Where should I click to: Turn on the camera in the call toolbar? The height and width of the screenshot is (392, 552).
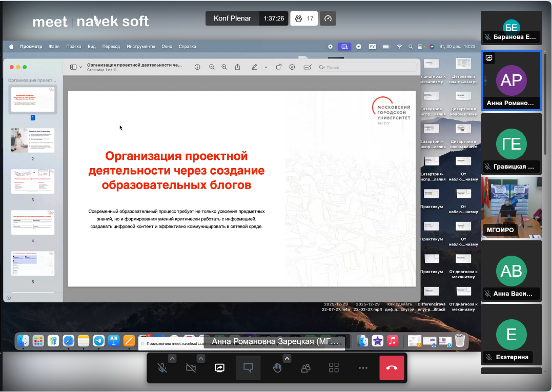coord(191,368)
